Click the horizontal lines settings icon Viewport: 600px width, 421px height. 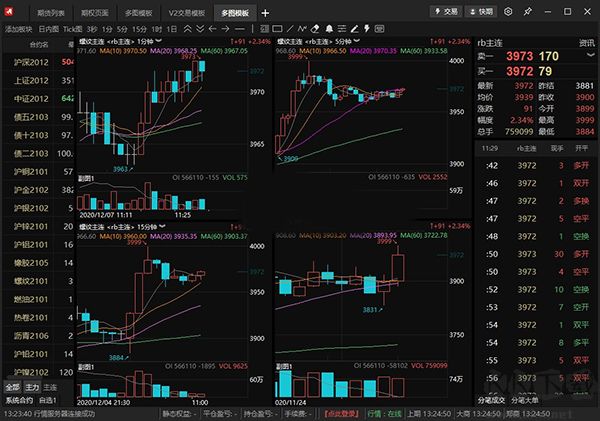[342, 29]
